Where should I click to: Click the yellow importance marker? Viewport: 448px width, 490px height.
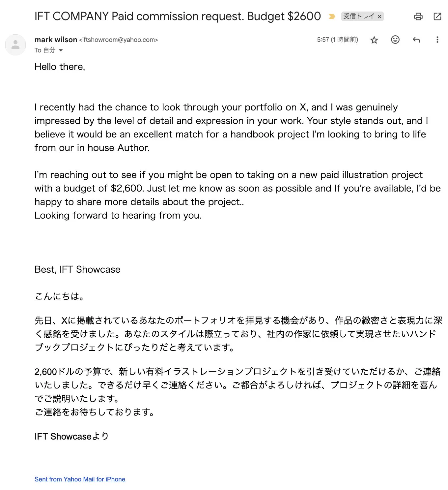pos(332,16)
